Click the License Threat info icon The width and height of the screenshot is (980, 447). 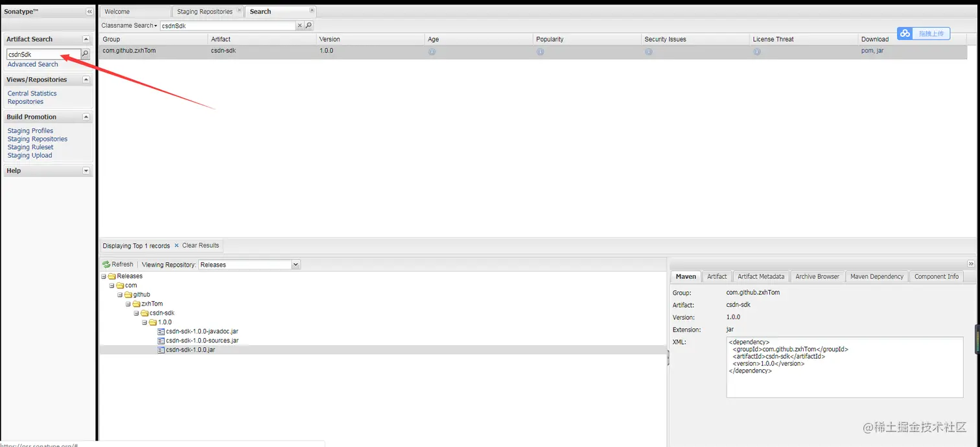click(756, 51)
